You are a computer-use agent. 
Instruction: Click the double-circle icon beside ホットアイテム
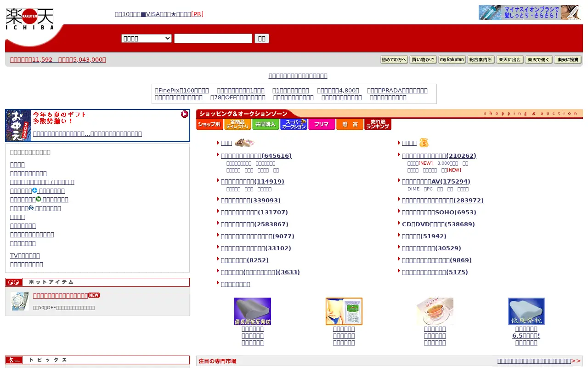point(14,282)
